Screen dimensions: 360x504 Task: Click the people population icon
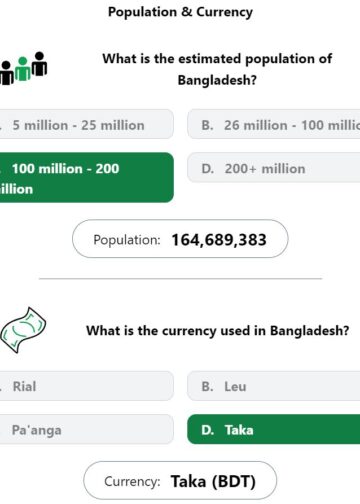pyautogui.click(x=23, y=69)
